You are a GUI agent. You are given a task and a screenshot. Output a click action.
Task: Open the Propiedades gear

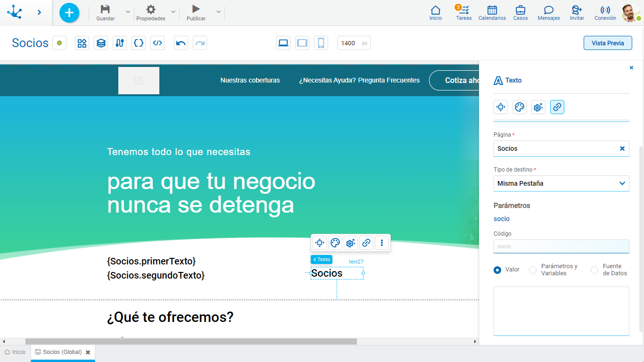click(x=151, y=9)
